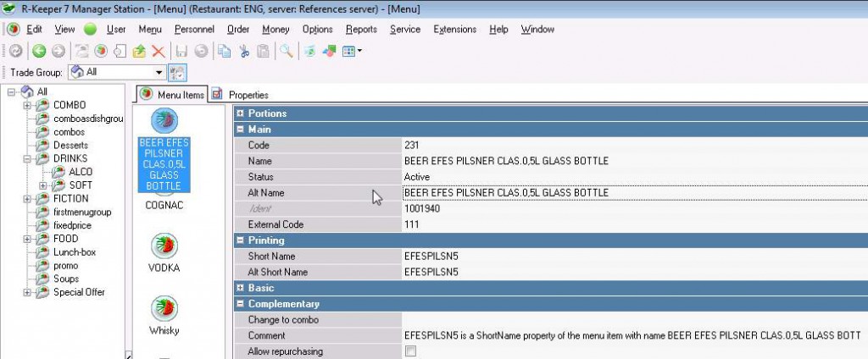Expand the FOOD tree node
This screenshot has width=868, height=359.
coord(27,239)
